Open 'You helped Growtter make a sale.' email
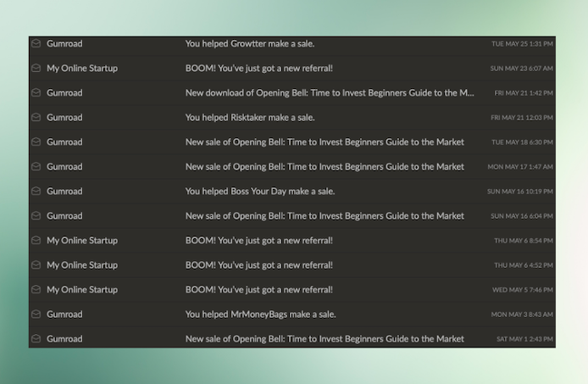Image resolution: width=588 pixels, height=384 pixels. (250, 44)
